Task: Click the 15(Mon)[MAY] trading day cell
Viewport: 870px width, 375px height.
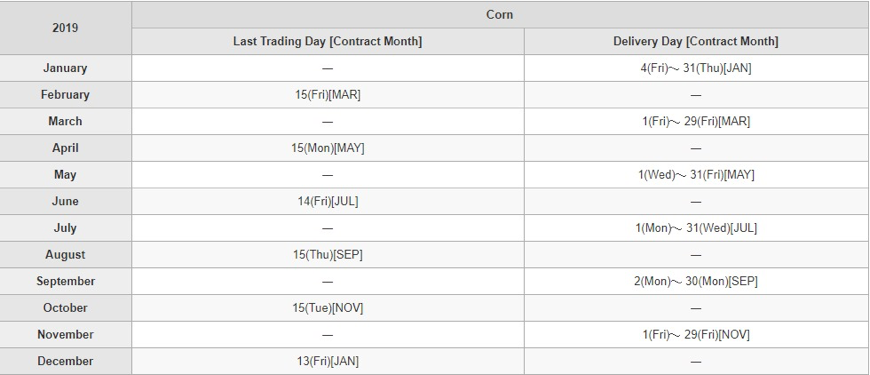Action: pos(327,148)
